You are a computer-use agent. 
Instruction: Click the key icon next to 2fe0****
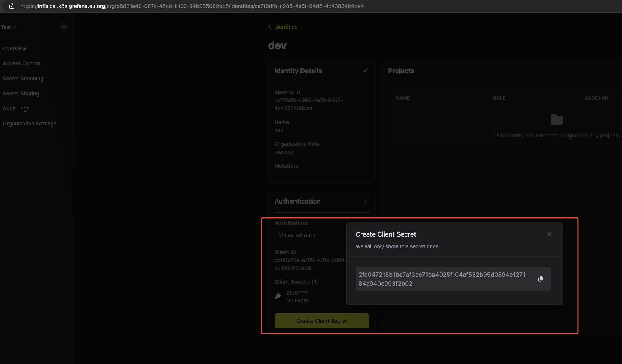coord(278,296)
